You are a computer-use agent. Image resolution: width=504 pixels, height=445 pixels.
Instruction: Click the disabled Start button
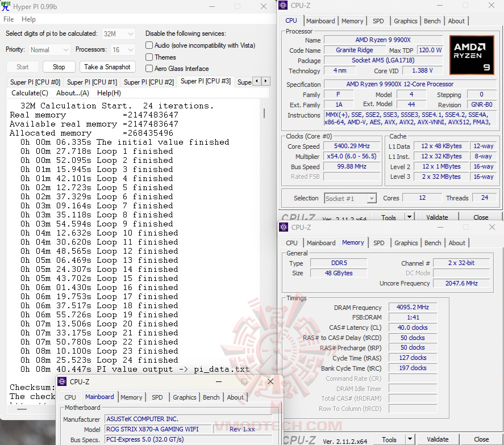point(23,67)
